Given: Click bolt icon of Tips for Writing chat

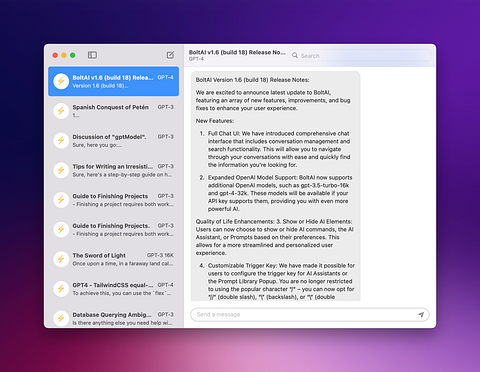Looking at the screenshot, I should [61, 170].
